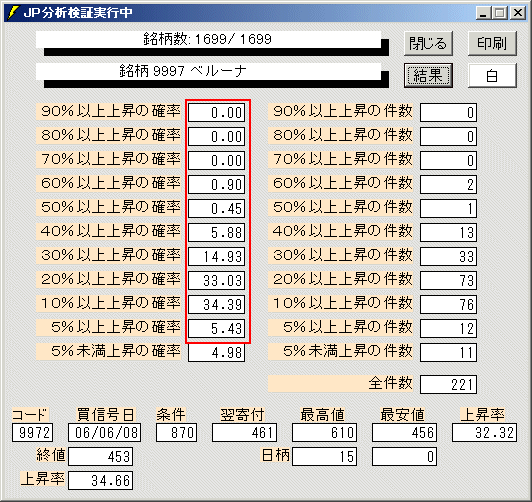Click the 閉じる (close) button
532x502 pixels.
click(x=428, y=43)
